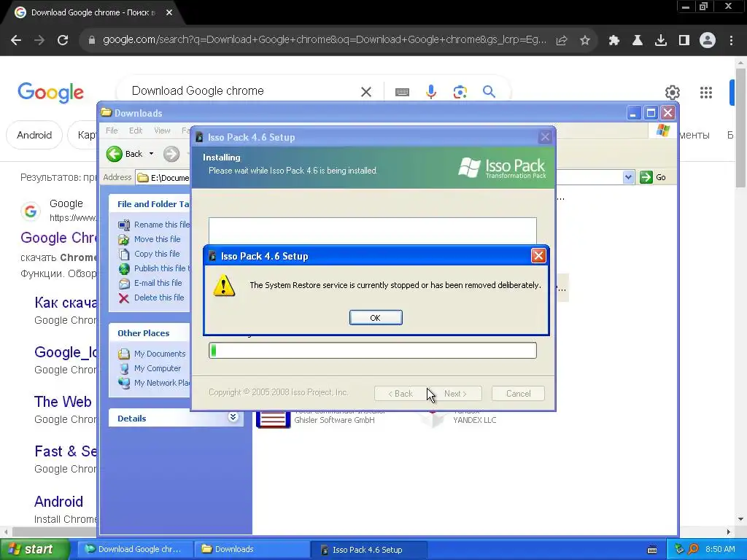Open the Google apps grid
Viewport: 747px width, 560px height.
[706, 93]
